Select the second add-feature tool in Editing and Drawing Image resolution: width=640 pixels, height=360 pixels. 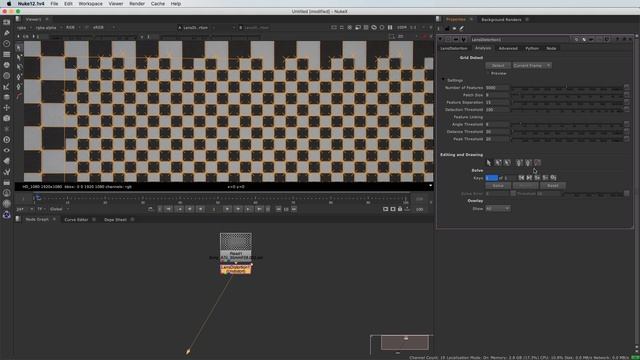(498, 162)
